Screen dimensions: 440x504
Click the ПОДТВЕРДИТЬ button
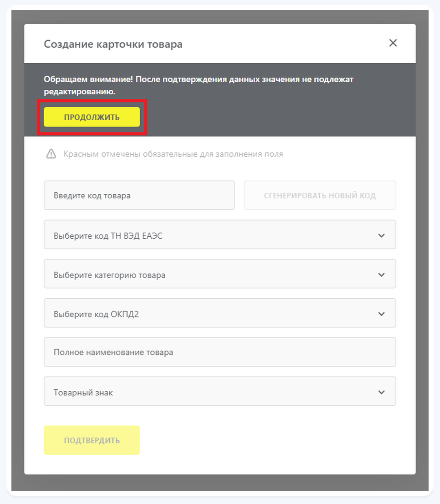coord(92,440)
